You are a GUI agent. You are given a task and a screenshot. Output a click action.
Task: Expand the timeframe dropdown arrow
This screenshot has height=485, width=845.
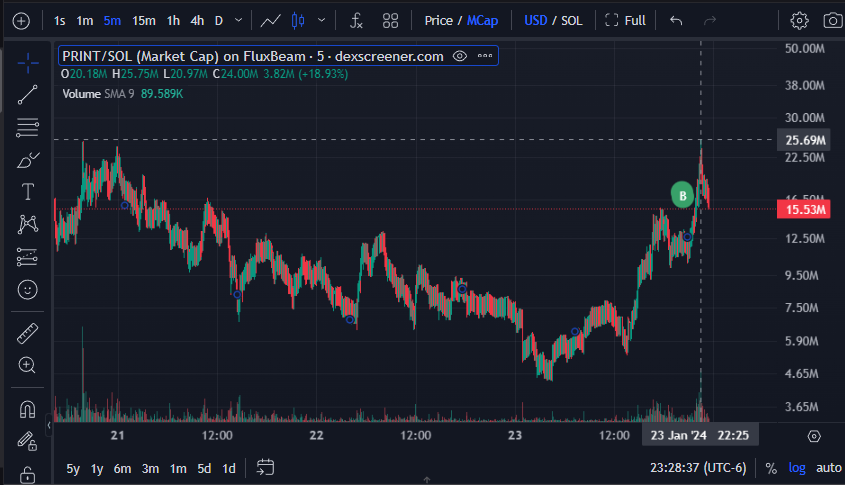[x=238, y=21]
